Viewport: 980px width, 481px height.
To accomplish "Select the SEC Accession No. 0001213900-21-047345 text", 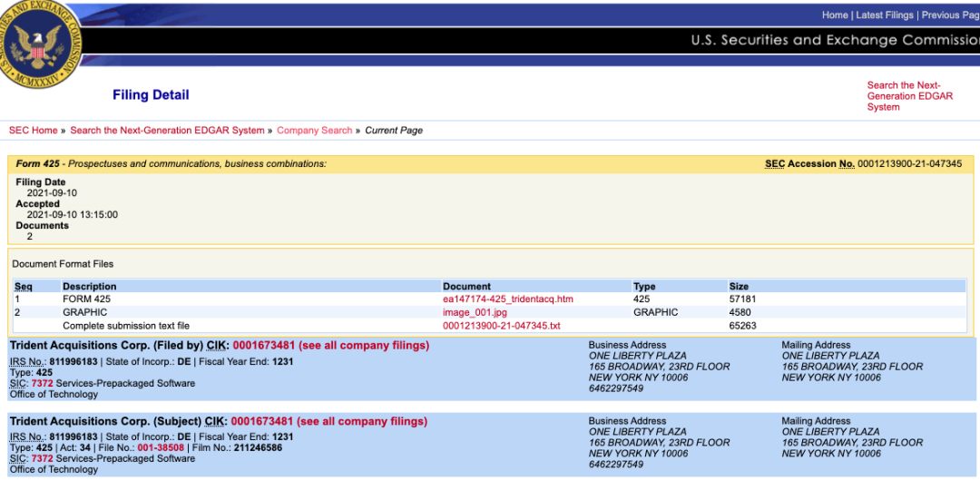I will (x=864, y=164).
